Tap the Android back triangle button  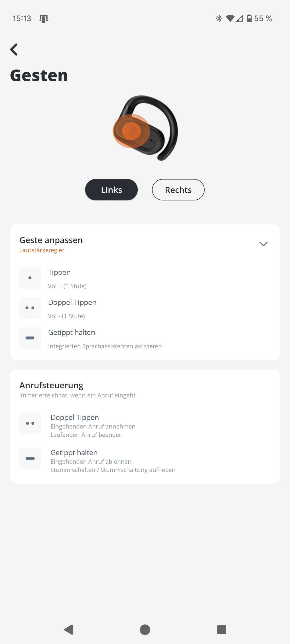(x=69, y=630)
